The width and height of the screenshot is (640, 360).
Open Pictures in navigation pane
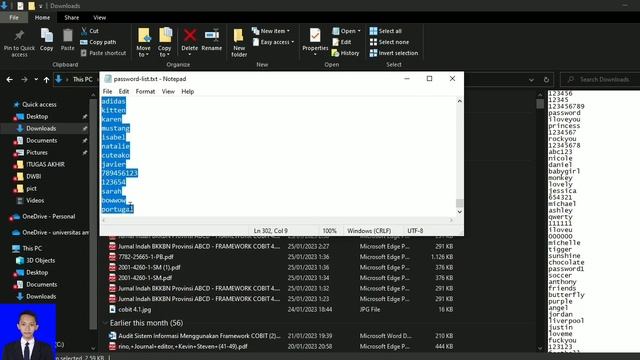(37, 153)
